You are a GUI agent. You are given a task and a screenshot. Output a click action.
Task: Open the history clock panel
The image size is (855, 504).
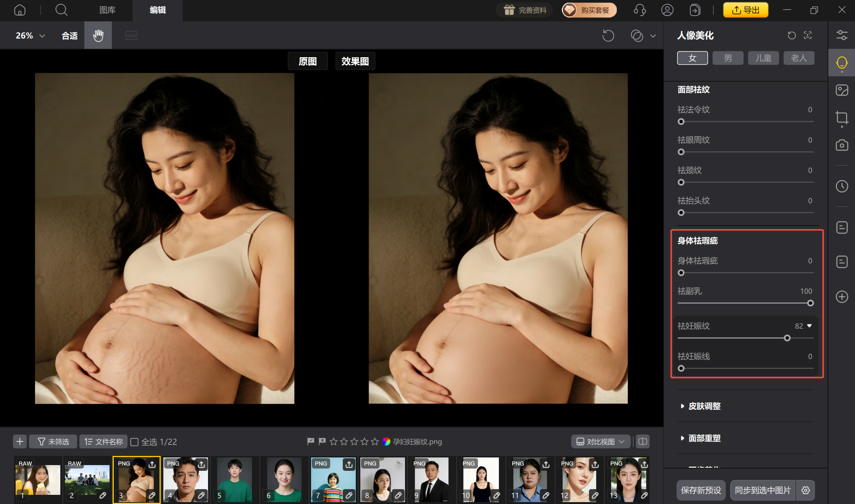point(842,186)
